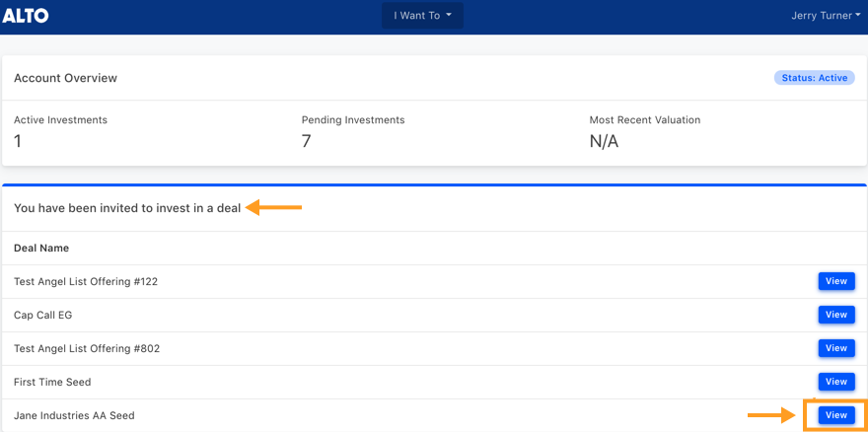Click the Active Investments count
The height and width of the screenshot is (432, 868).
pyautogui.click(x=18, y=142)
